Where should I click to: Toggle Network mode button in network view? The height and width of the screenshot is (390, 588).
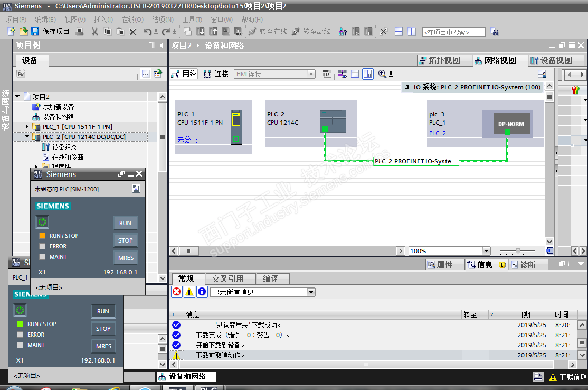(184, 73)
